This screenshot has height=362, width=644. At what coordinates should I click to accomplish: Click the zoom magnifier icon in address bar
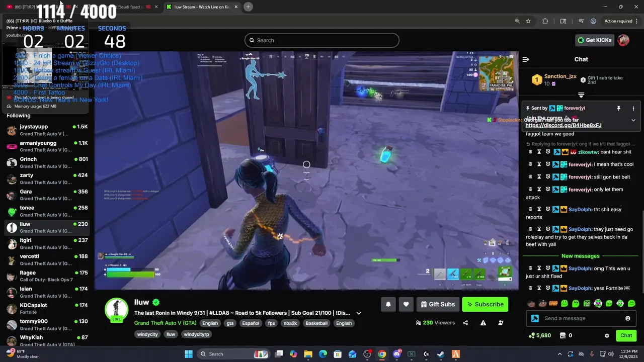[517, 21]
